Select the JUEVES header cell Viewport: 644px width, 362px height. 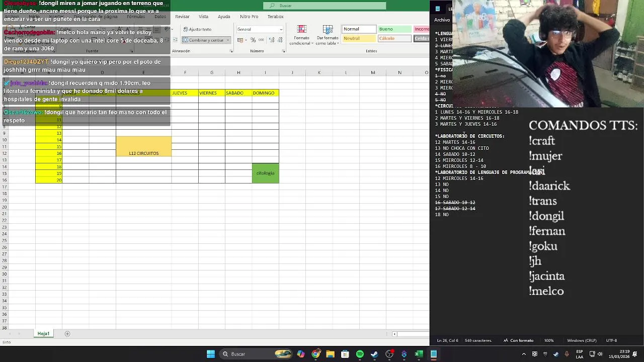(x=185, y=93)
